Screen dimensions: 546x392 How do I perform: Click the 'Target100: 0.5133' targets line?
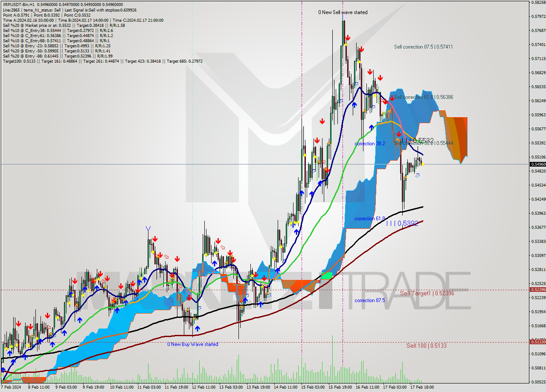pyautogui.click(x=102, y=61)
